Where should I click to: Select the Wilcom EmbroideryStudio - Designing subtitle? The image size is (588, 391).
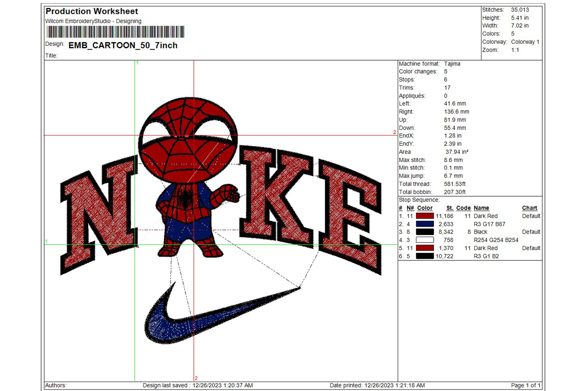(x=93, y=21)
